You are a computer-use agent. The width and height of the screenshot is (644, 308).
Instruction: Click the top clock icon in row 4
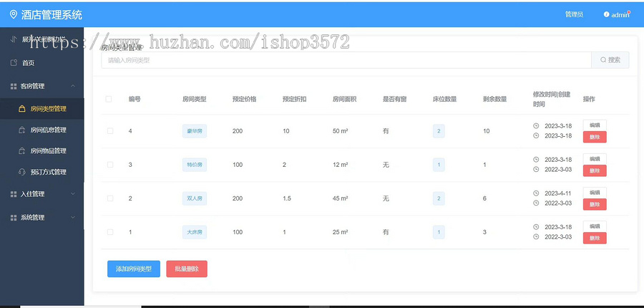click(536, 126)
